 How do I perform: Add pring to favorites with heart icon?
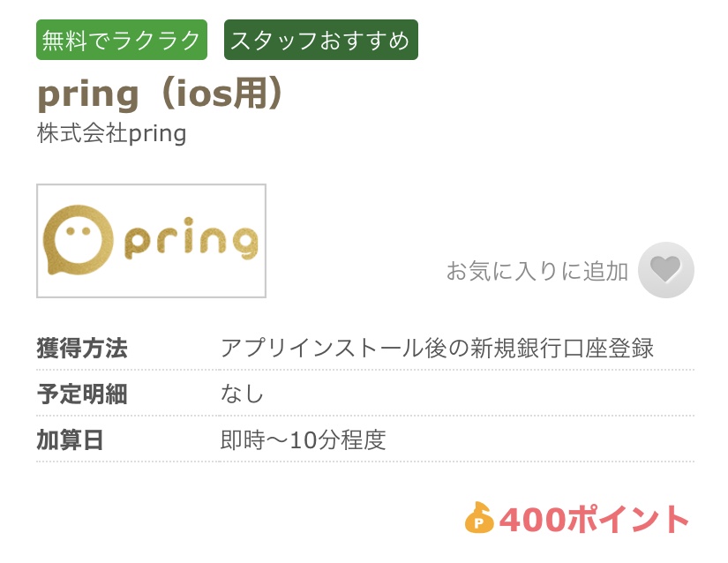point(665,270)
